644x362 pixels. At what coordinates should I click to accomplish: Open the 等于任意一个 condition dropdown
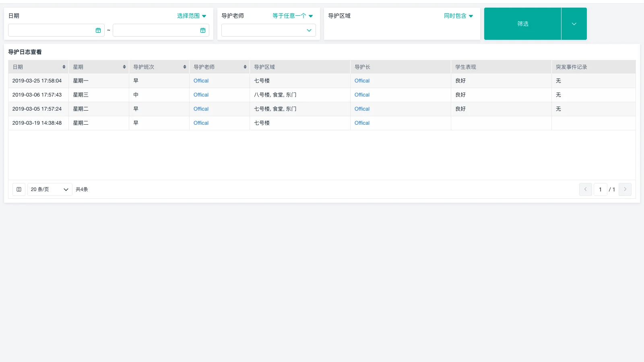click(293, 16)
